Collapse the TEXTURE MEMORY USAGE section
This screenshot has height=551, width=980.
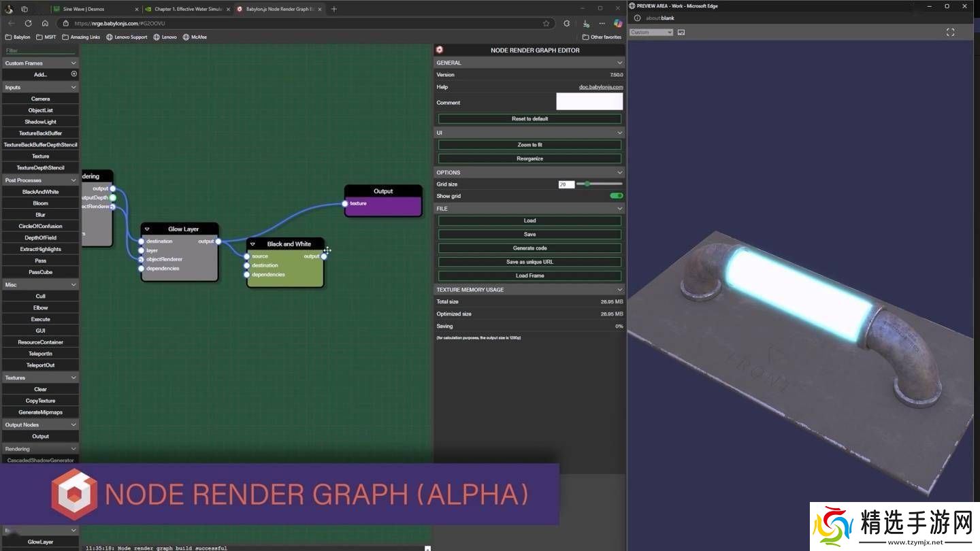click(619, 290)
